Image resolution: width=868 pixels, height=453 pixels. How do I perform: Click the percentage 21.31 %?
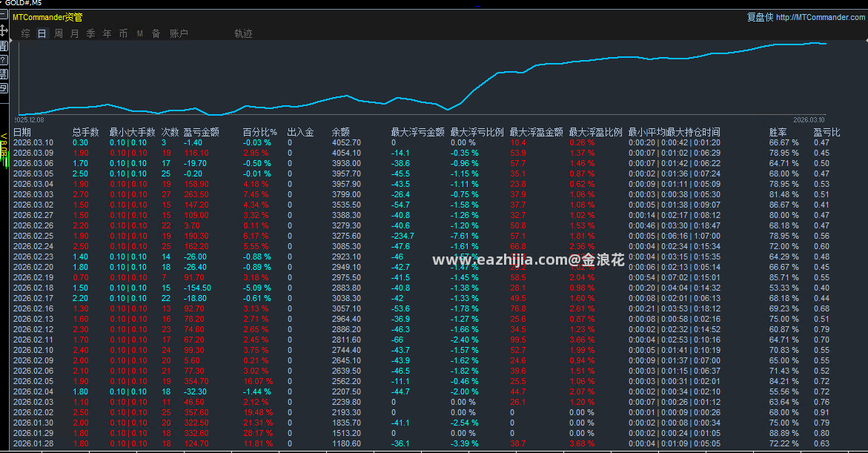(x=258, y=423)
